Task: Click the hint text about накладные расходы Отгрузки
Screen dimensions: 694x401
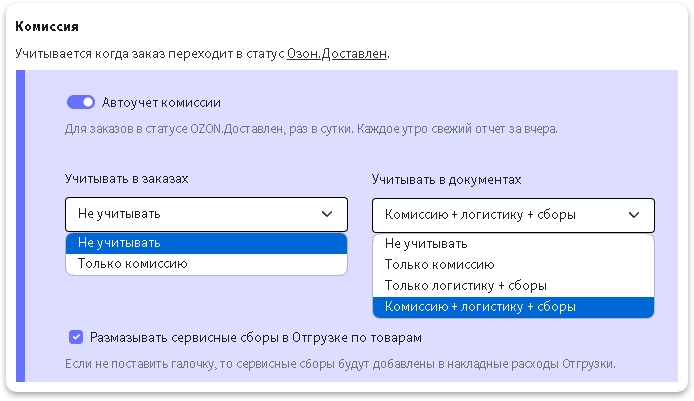Action: [x=340, y=364]
